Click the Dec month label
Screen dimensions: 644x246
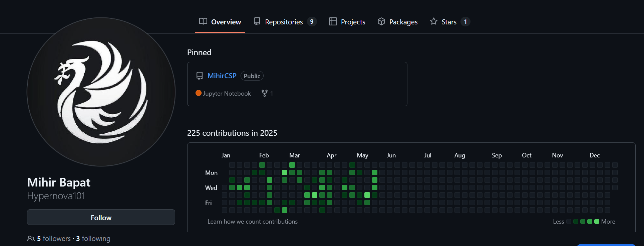coord(595,155)
